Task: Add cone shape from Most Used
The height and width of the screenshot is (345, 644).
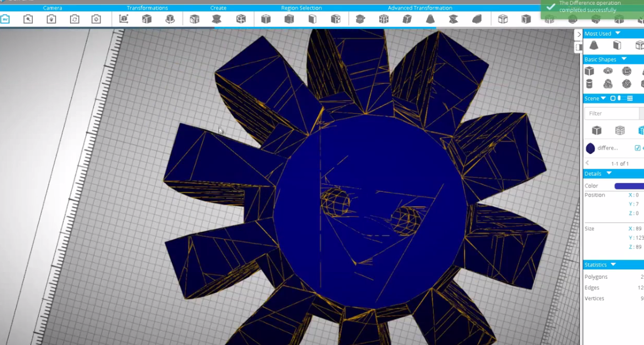Action: pos(594,45)
